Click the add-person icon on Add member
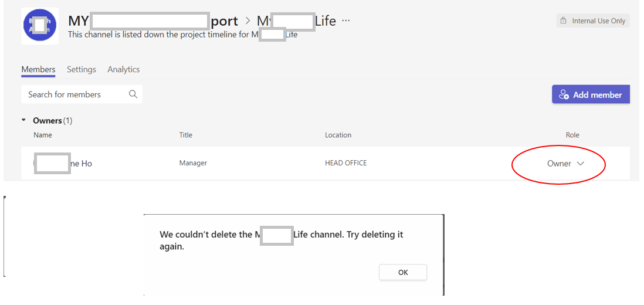The width and height of the screenshot is (644, 305). point(564,95)
